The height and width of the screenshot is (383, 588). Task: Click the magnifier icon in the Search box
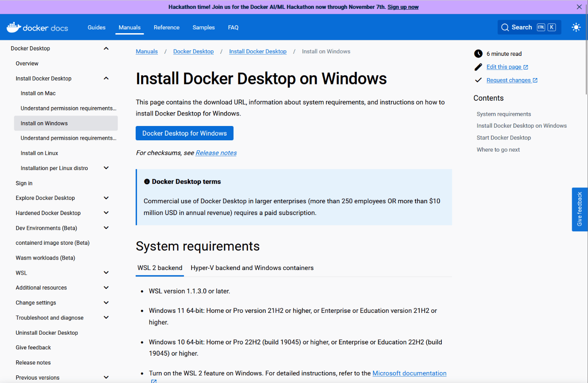[x=505, y=27]
